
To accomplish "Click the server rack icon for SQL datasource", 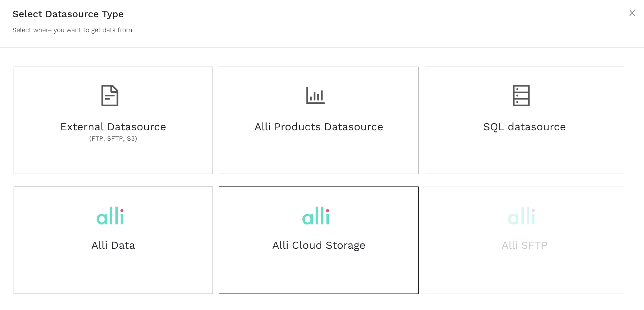I will point(521,96).
